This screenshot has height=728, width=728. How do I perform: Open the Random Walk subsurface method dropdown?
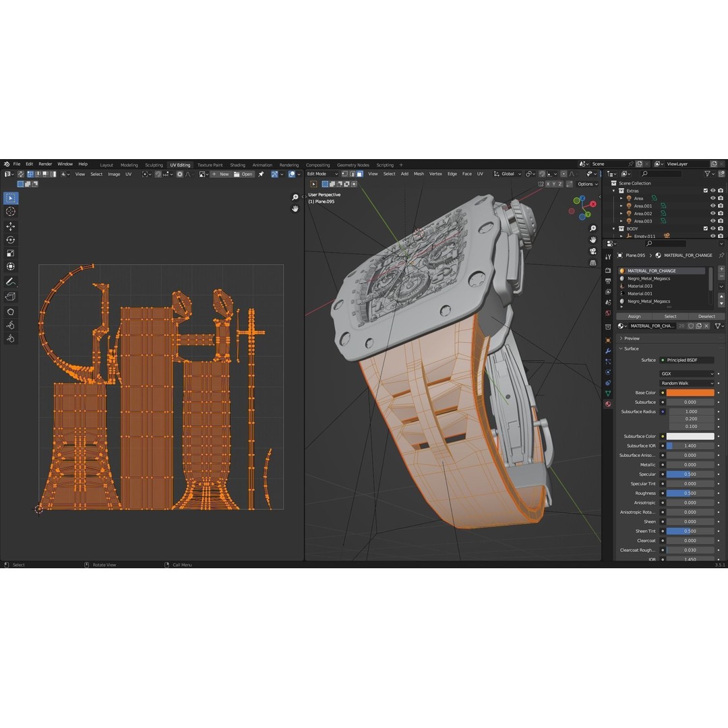point(686,383)
